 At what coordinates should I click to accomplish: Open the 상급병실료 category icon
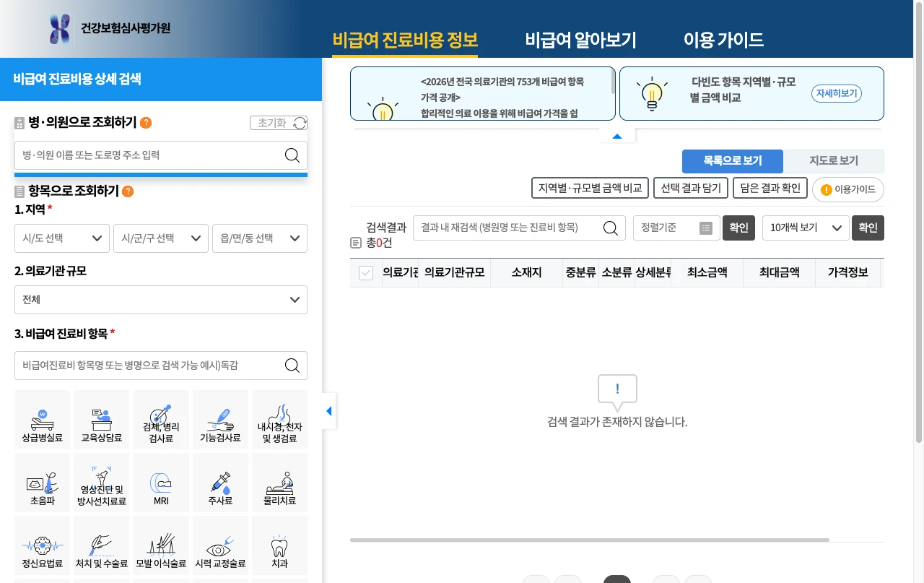tap(43, 420)
